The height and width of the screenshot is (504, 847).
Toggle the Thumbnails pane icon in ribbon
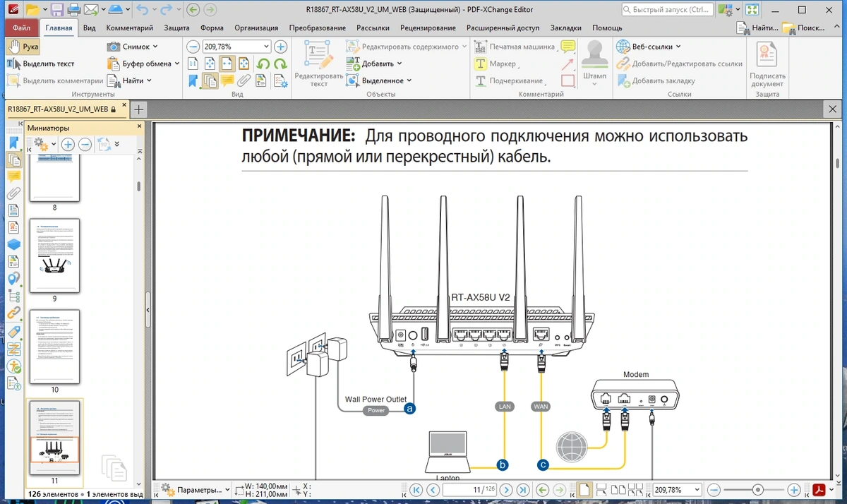(x=210, y=80)
